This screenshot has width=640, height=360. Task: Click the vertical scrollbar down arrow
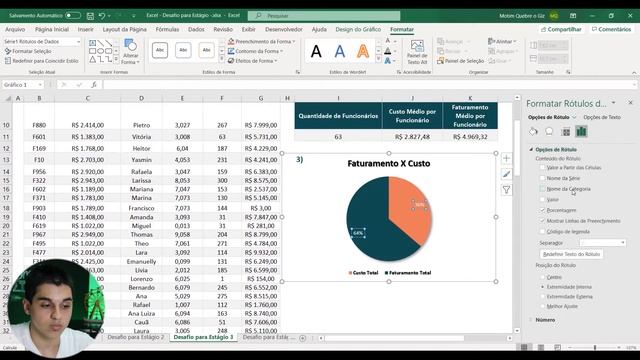coord(517,331)
